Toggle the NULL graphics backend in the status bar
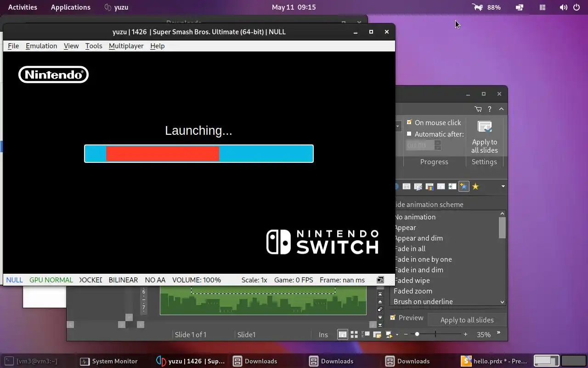 point(14,280)
